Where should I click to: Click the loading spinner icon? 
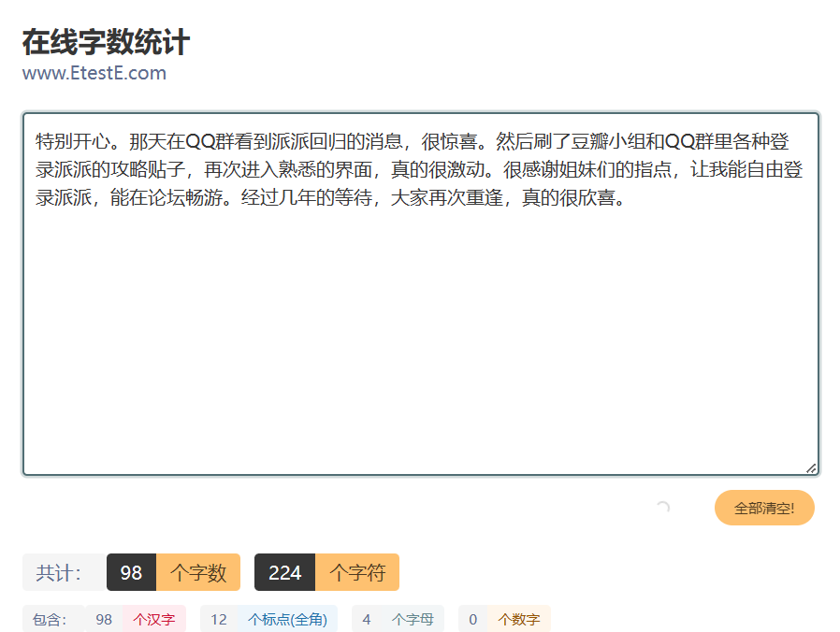(663, 508)
